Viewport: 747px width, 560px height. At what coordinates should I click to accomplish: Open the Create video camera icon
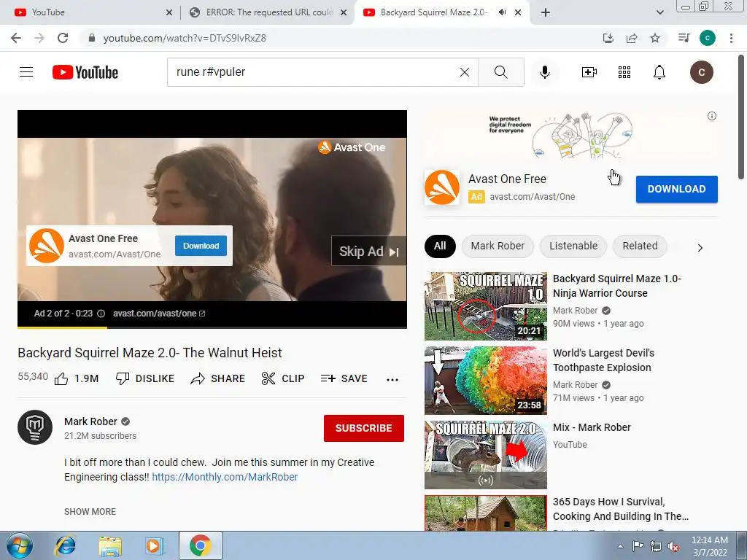point(589,72)
